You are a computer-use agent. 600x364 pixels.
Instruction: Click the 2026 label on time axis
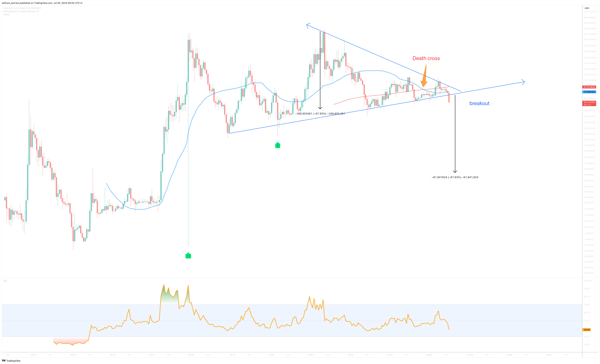tap(510, 355)
